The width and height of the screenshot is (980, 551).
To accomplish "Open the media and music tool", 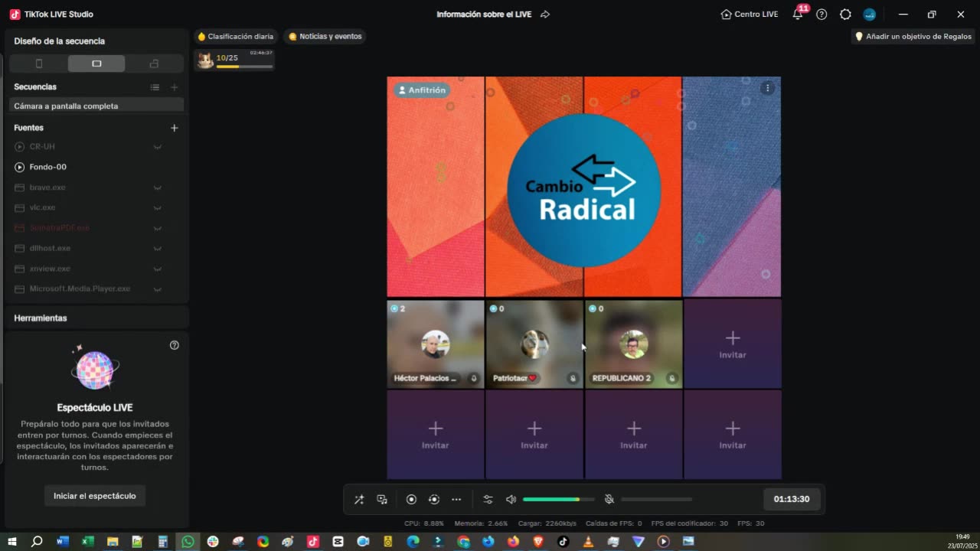I will [x=382, y=500].
